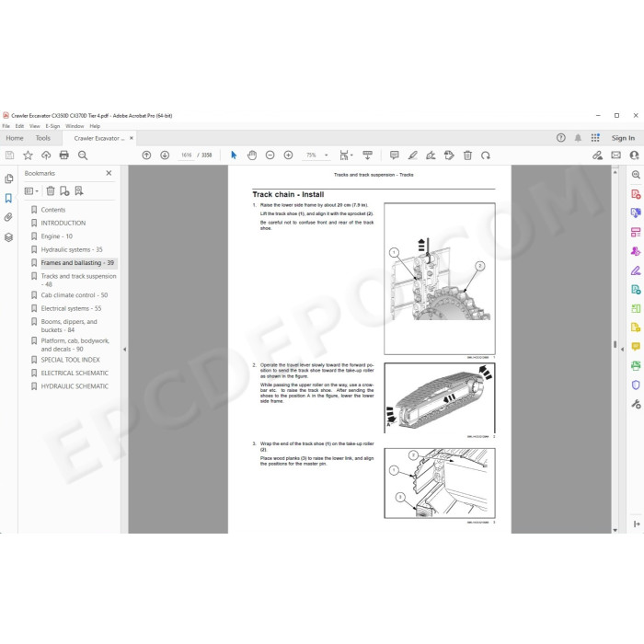Open the Window menu
Viewport: 644px width, 644px height.
[75, 126]
